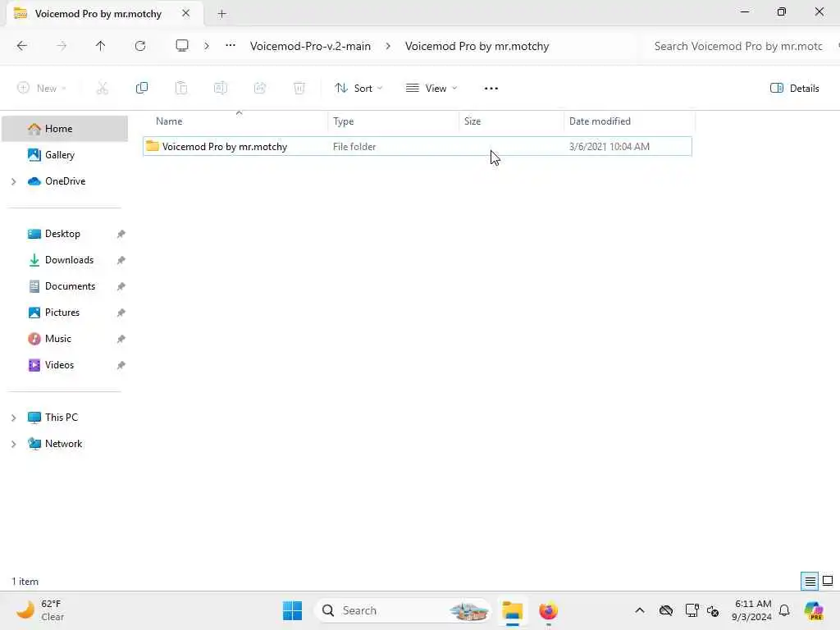Open Gallery in the navigation pane
This screenshot has height=630, width=840.
pos(65,155)
